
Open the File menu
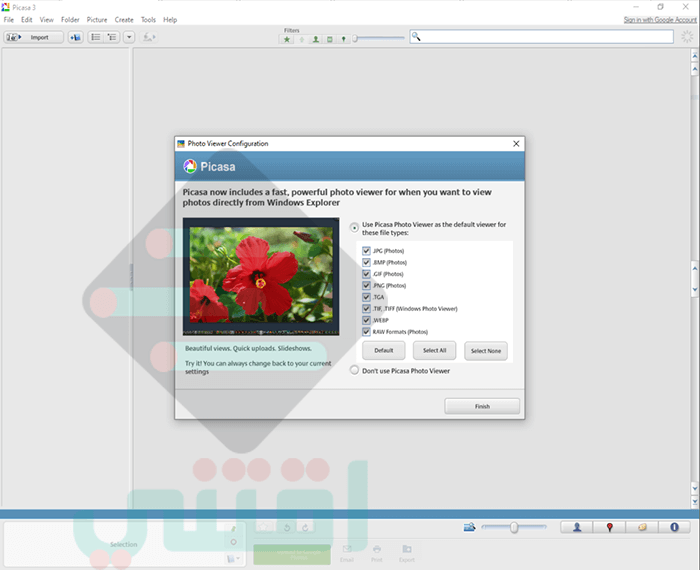pyautogui.click(x=8, y=20)
